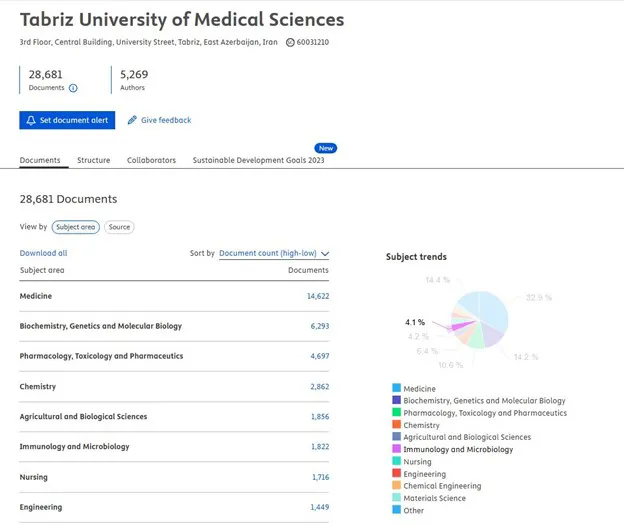Viewport: 624px width, 525px height.
Task: Click the Download all link
Action: (43, 253)
